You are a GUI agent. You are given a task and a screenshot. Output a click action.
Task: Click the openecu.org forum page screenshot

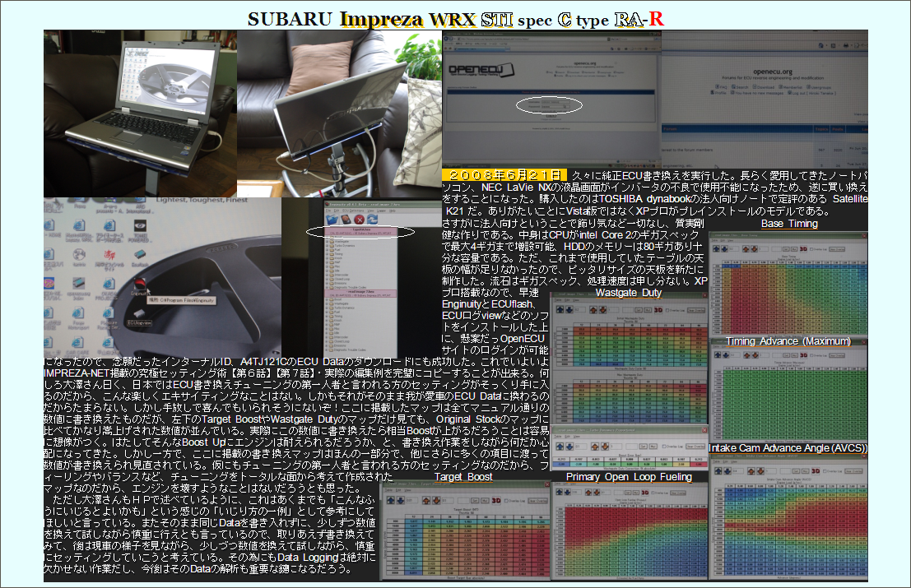[765, 100]
